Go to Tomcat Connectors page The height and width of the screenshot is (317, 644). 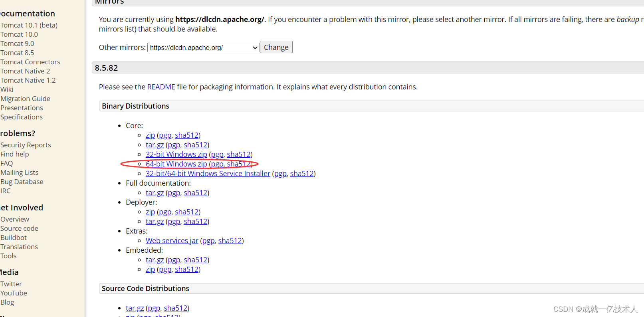point(30,62)
